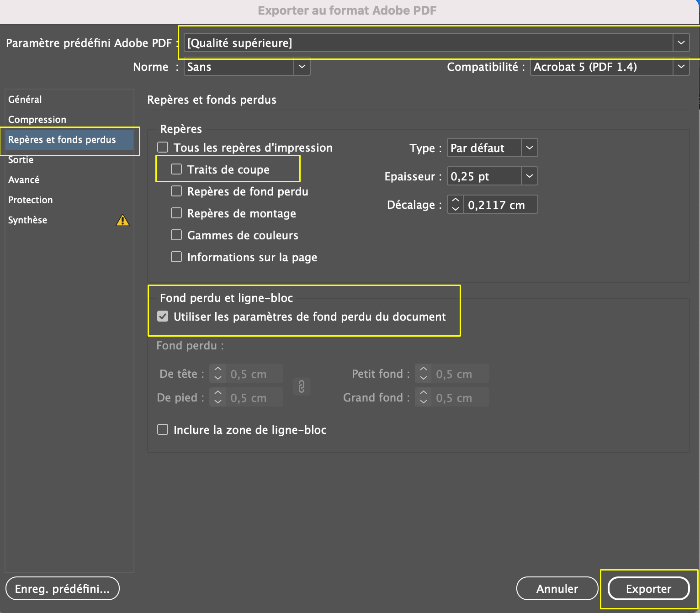700x613 pixels.
Task: Tick the Gammes de couleurs checkbox
Action: click(176, 235)
